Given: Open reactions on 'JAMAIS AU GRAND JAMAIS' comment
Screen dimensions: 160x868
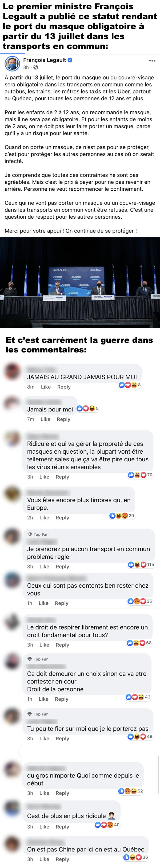Looking at the screenshot, I should coord(130,385).
